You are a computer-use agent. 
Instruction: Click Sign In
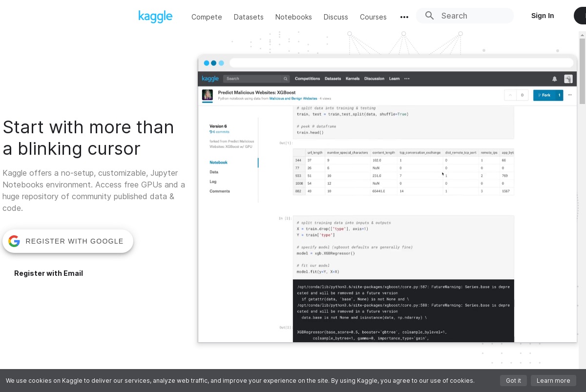(543, 16)
